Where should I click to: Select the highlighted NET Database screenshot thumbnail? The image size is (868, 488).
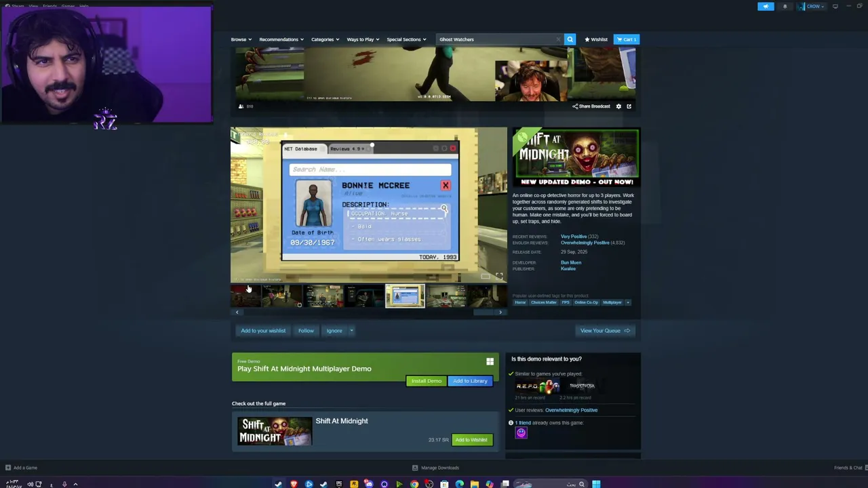(x=405, y=296)
